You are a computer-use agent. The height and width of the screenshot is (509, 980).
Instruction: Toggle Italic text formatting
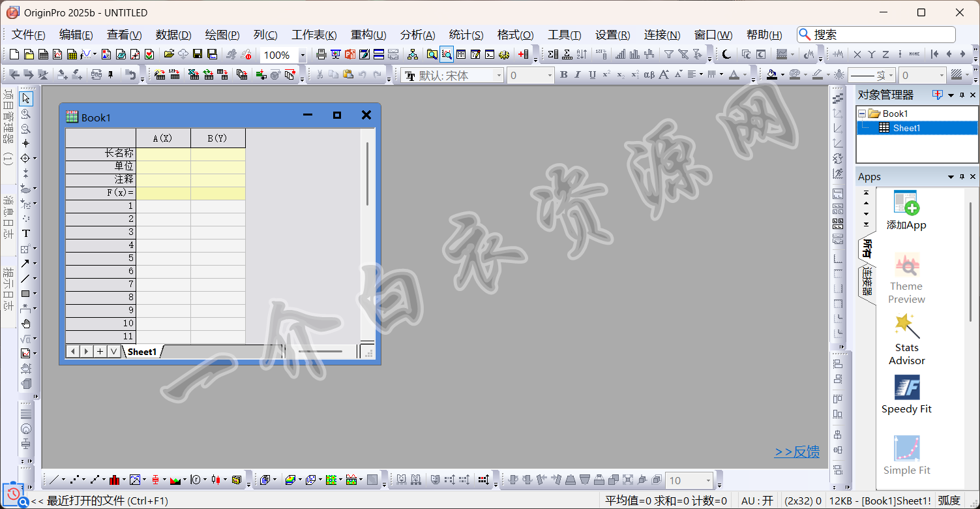point(578,75)
